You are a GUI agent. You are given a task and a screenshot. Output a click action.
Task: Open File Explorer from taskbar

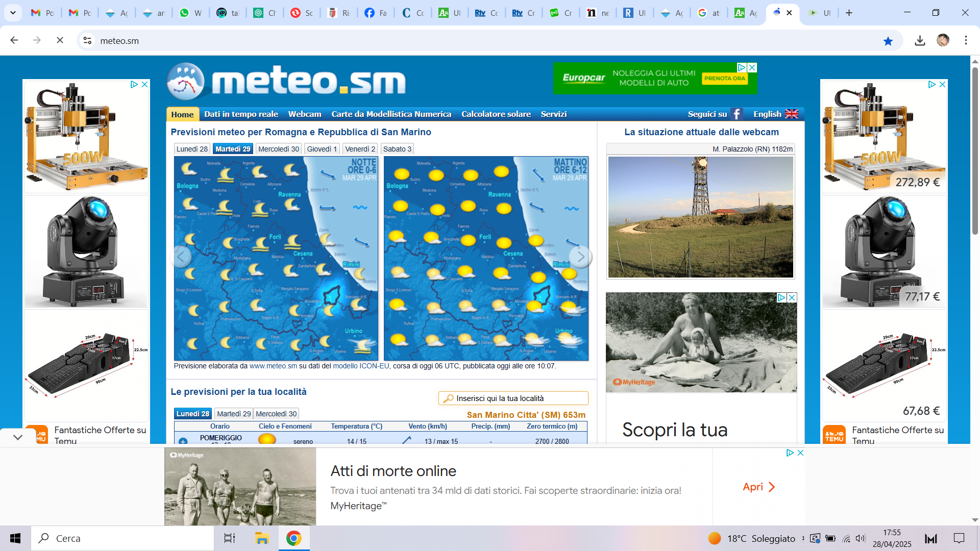pos(261,538)
